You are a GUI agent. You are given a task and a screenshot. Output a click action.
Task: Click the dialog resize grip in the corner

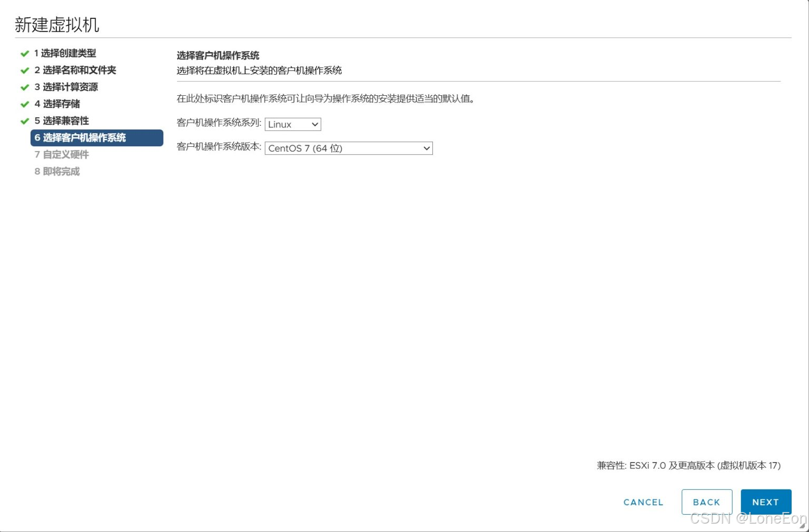click(x=803, y=525)
